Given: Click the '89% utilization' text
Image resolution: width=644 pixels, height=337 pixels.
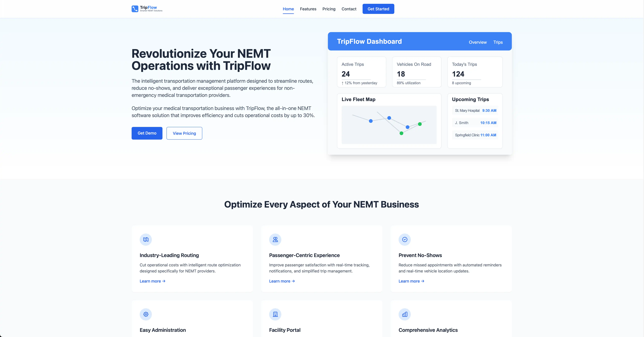Looking at the screenshot, I should click(x=408, y=83).
